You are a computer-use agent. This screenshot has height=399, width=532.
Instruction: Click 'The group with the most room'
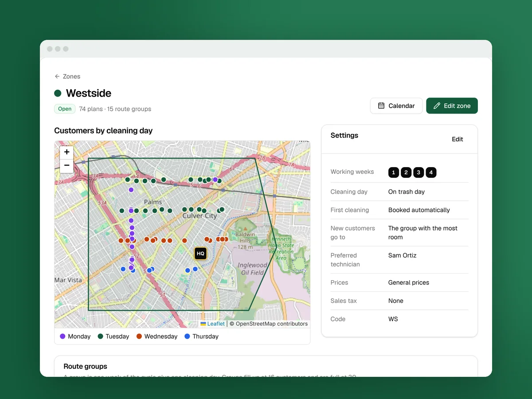click(423, 233)
